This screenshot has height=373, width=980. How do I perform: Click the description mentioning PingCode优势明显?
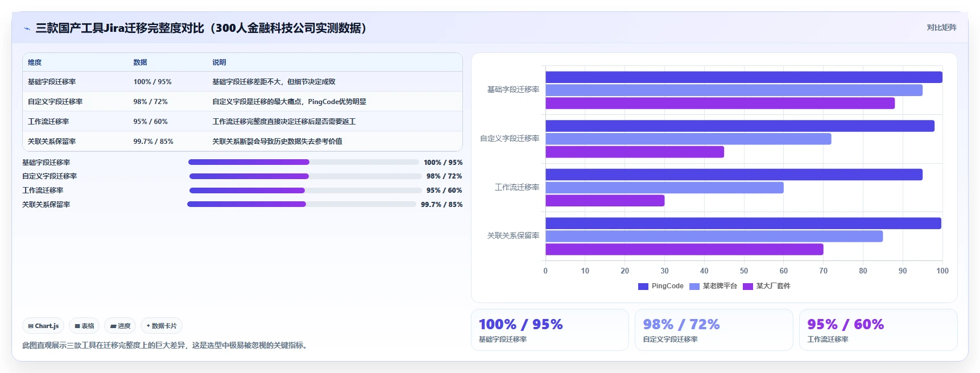click(289, 102)
